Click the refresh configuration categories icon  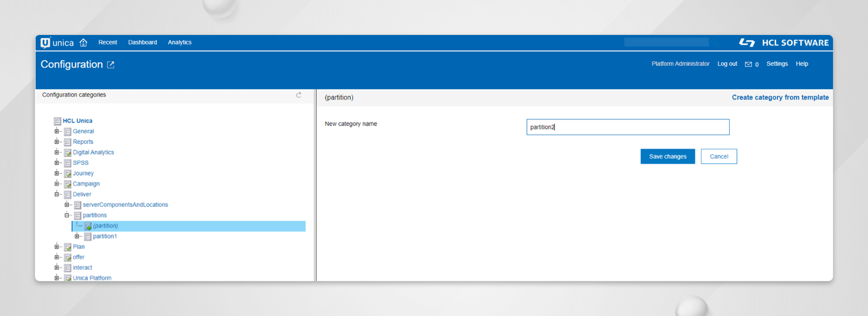299,95
